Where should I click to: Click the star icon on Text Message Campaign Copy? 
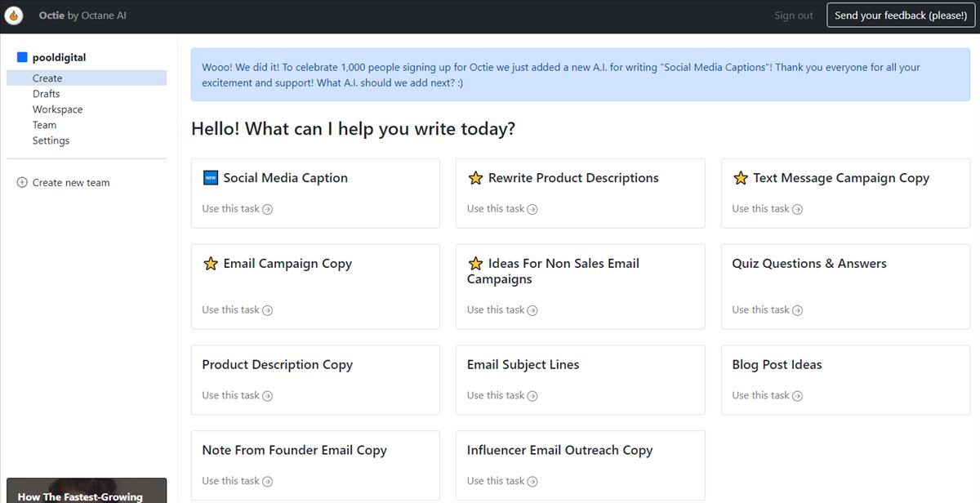click(x=741, y=177)
